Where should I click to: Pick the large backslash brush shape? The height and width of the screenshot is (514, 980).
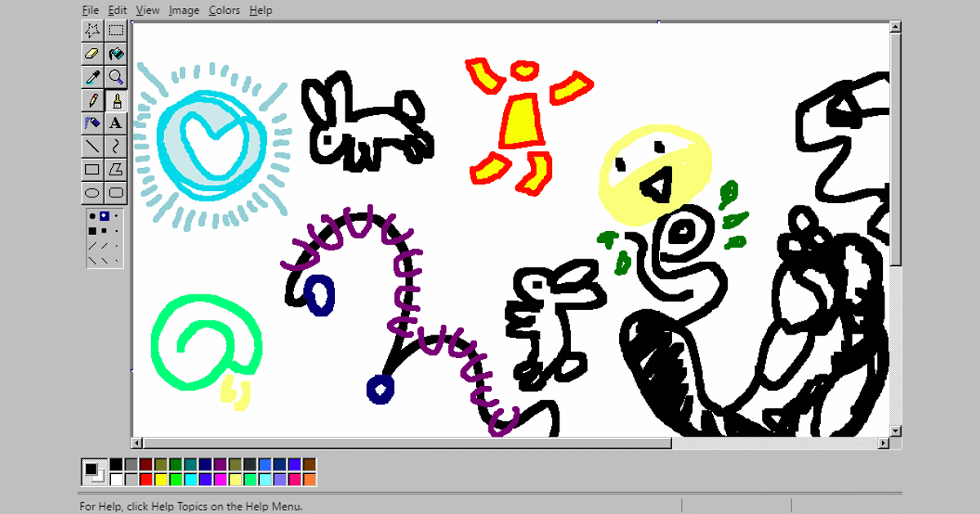click(x=92, y=260)
